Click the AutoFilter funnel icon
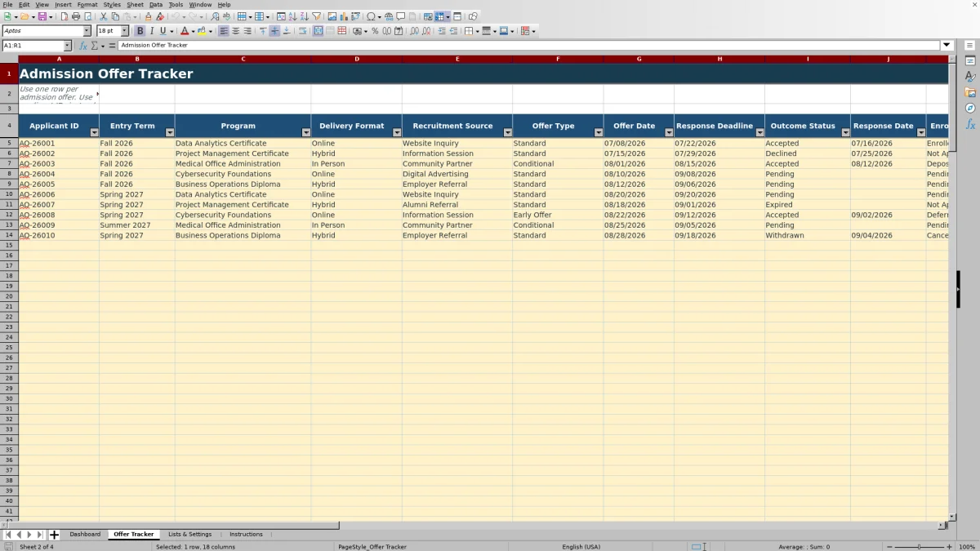The width and height of the screenshot is (980, 551). click(x=317, y=16)
